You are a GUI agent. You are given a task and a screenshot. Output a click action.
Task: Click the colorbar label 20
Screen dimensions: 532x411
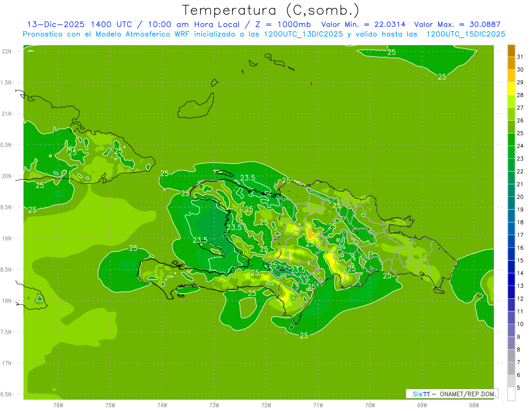coord(520,197)
